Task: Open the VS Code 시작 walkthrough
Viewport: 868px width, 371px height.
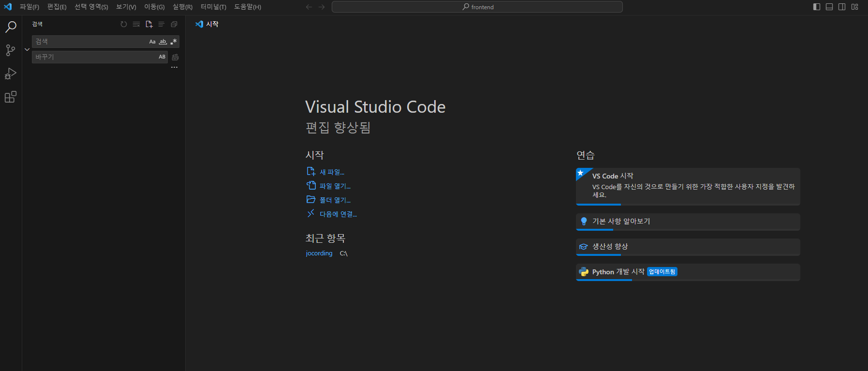Action: tap(688, 186)
